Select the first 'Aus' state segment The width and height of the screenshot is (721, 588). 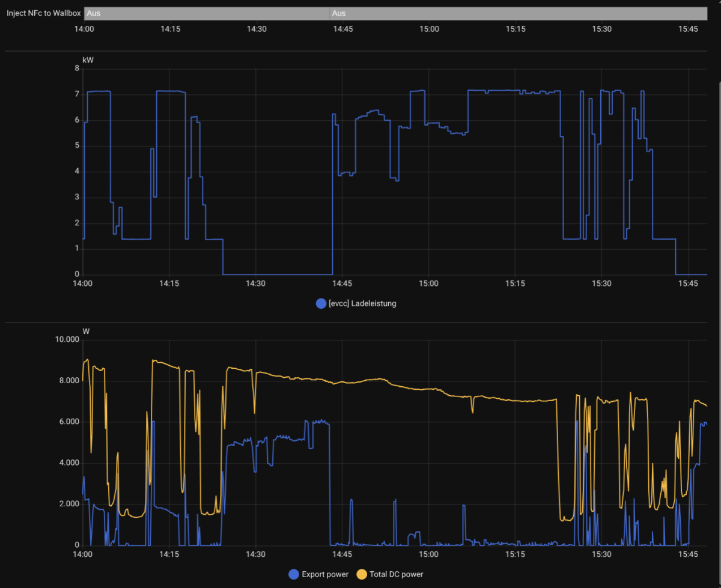[207, 13]
